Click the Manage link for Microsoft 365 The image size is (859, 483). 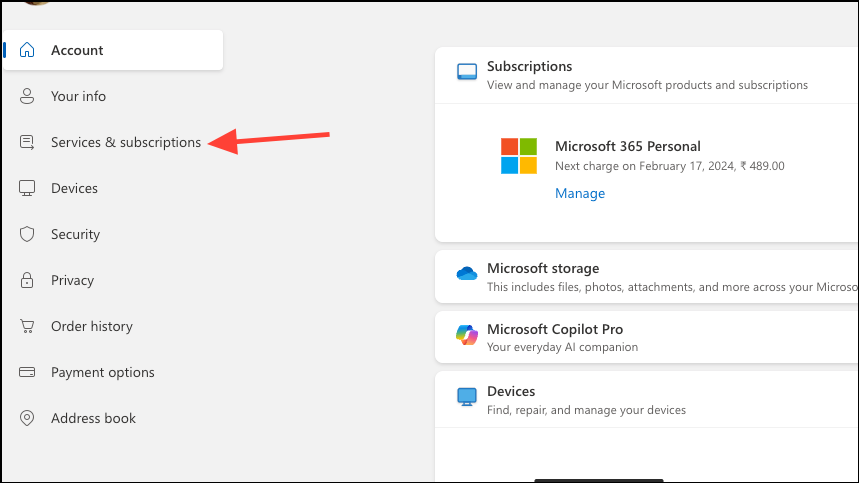580,193
